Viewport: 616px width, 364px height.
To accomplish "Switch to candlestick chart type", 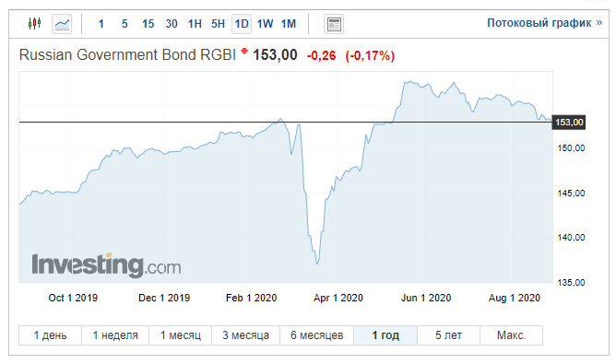I will [x=34, y=24].
